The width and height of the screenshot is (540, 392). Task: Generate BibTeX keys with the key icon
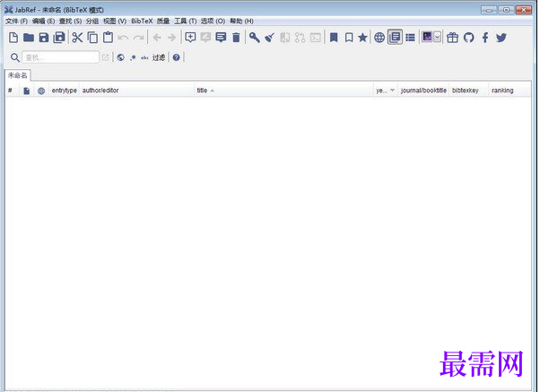tap(255, 38)
